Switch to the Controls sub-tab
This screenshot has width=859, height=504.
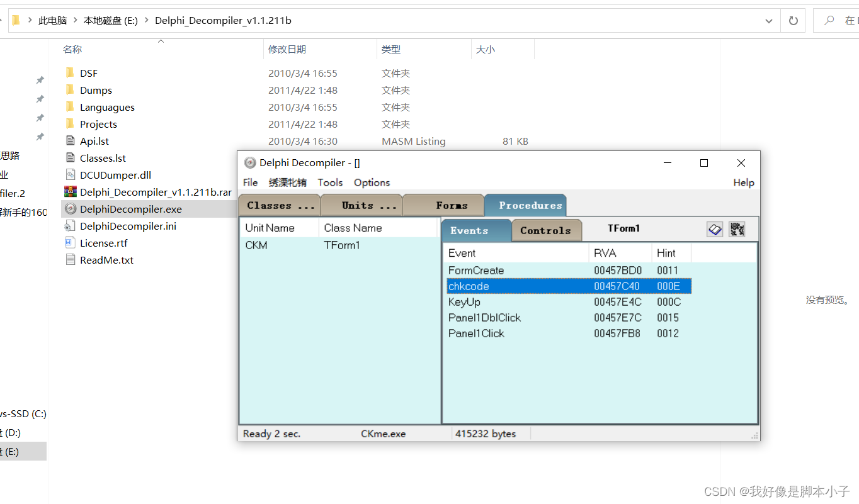[x=546, y=230]
